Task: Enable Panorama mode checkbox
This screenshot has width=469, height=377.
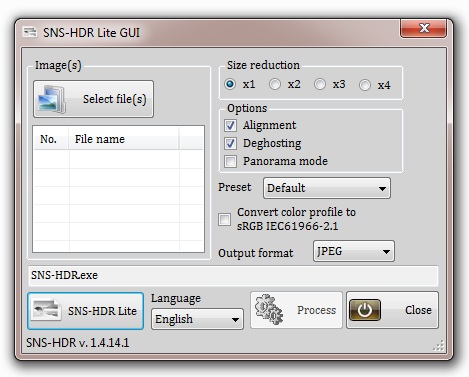Action: point(230,161)
